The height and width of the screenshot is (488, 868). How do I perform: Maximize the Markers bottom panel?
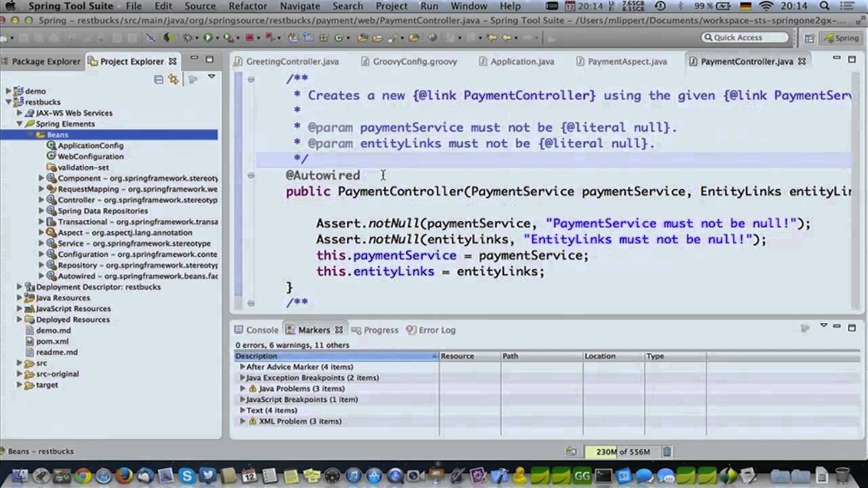pos(852,327)
